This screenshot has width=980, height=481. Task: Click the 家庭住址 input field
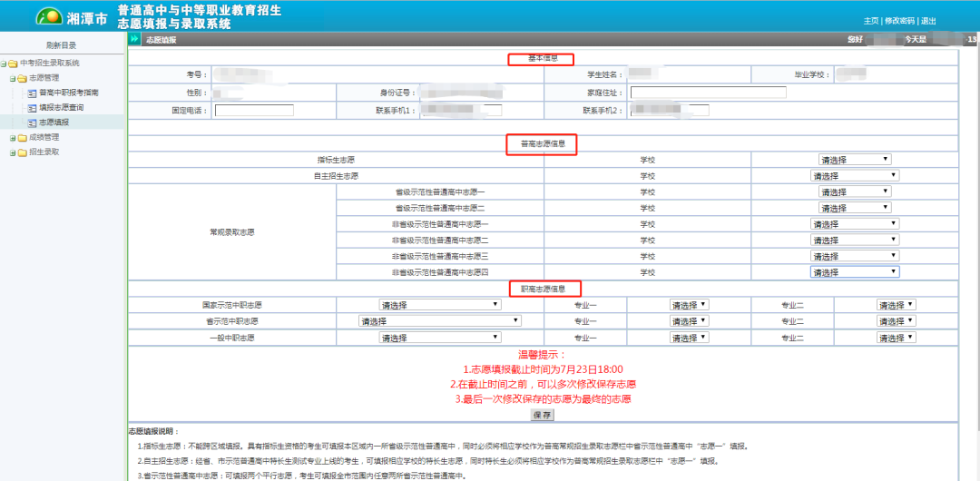pyautogui.click(x=708, y=93)
